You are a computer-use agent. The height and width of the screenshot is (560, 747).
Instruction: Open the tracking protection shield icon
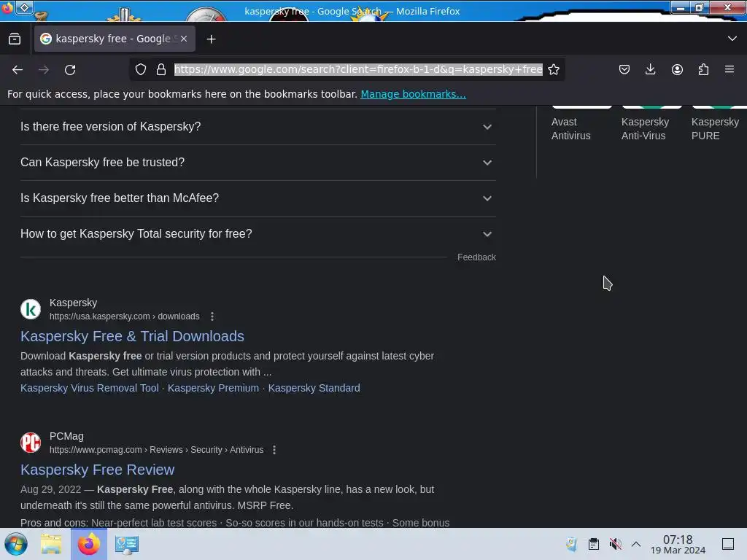pos(141,69)
